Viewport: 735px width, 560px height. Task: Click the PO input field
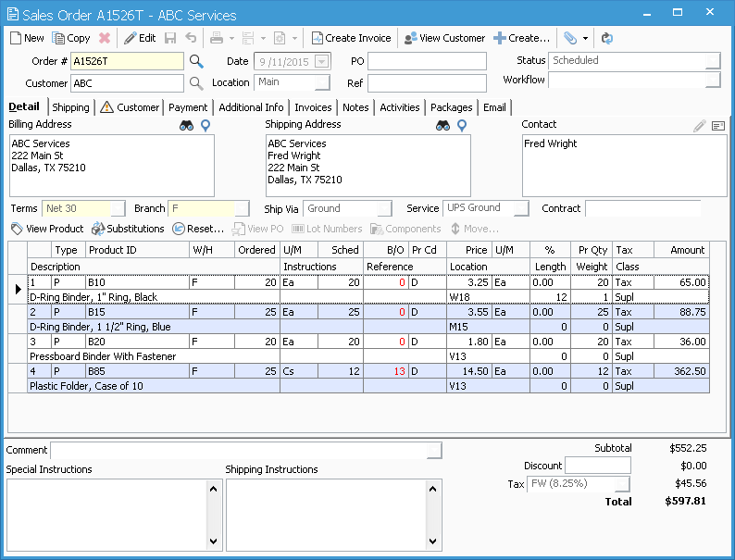427,61
